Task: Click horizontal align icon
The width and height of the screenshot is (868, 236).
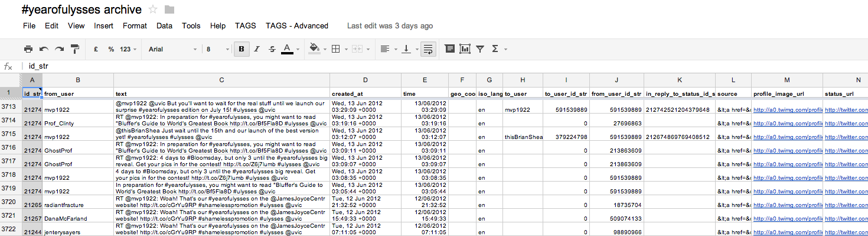Action: point(385,49)
